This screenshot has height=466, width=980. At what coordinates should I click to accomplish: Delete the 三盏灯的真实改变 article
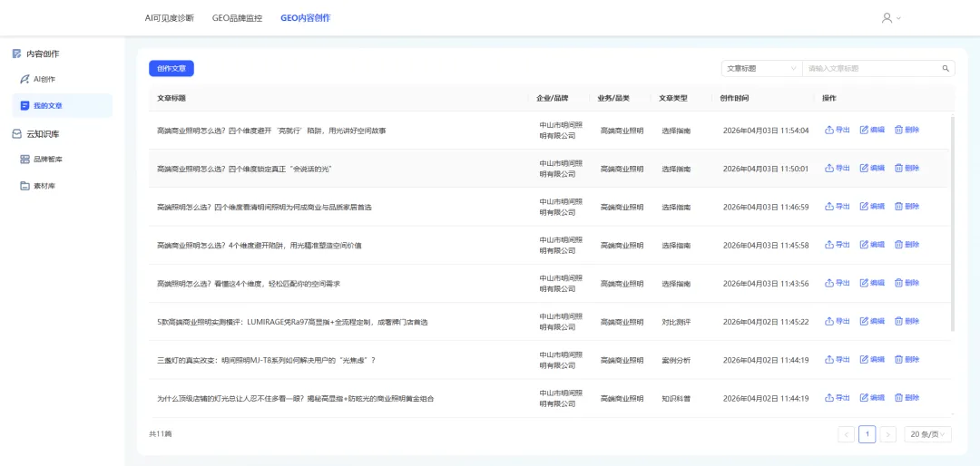click(x=906, y=360)
